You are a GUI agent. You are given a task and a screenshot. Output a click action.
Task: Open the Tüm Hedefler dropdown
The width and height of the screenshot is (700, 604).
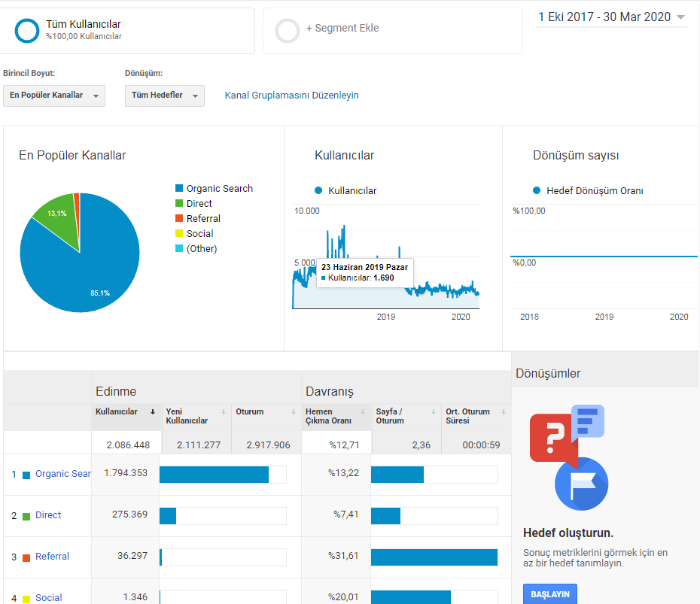pyautogui.click(x=165, y=96)
